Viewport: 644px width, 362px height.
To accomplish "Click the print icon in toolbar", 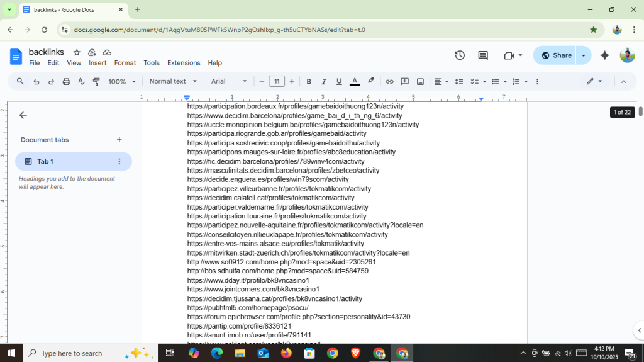I will coord(66,82).
